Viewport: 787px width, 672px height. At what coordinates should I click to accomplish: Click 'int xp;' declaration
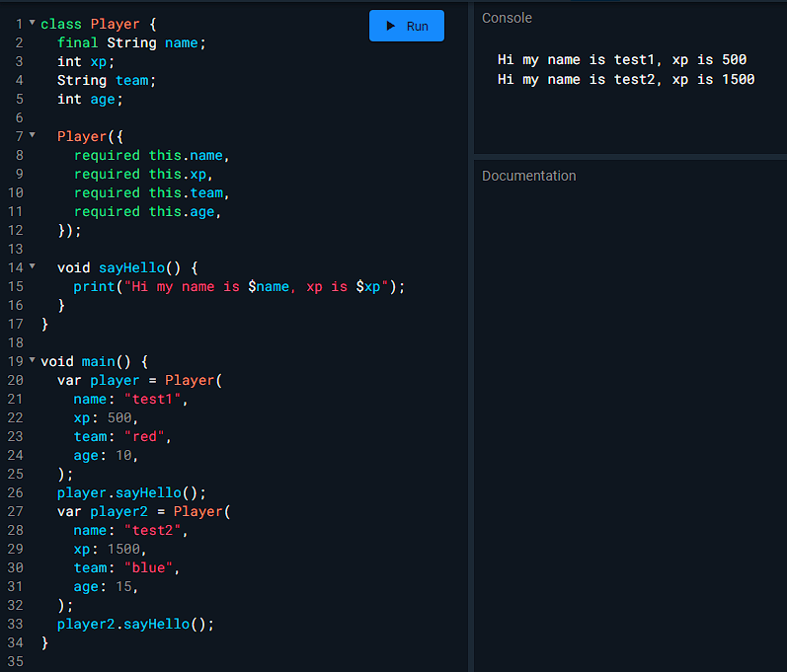pos(85,62)
